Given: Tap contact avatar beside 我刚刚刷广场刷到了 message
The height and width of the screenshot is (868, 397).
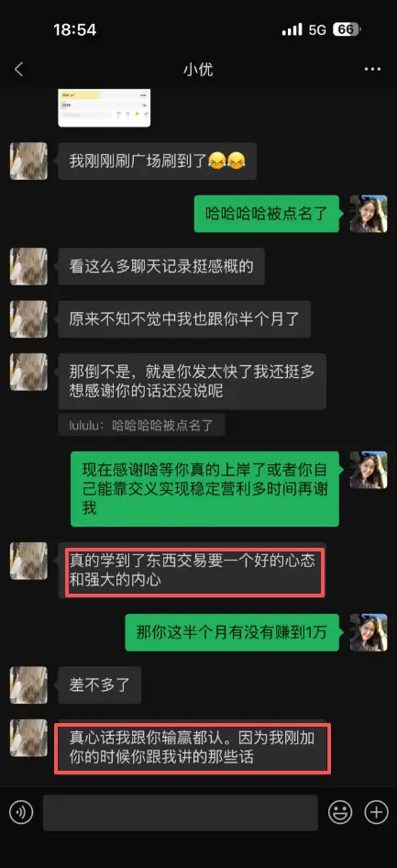Looking at the screenshot, I should point(28,161).
